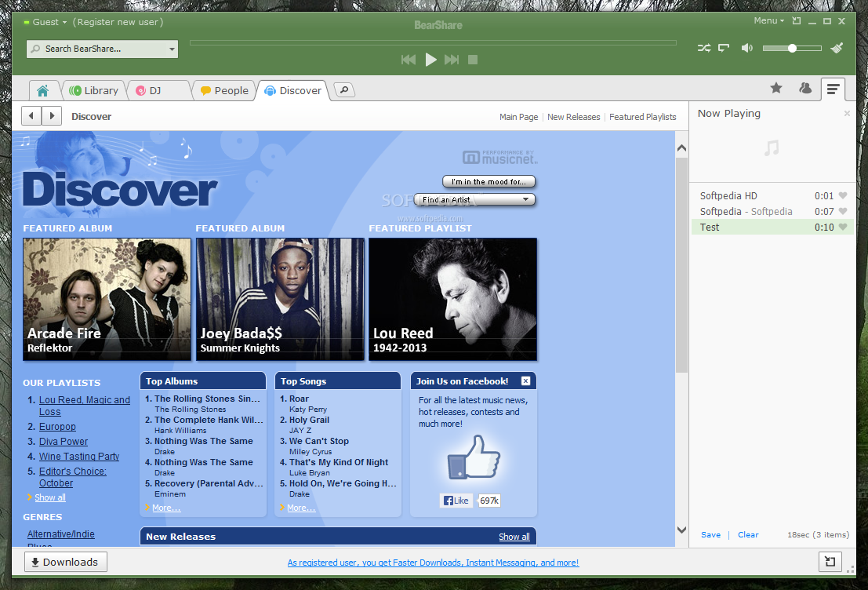Open Editor's Choice: October playlist
This screenshot has width=868, height=590.
72,477
